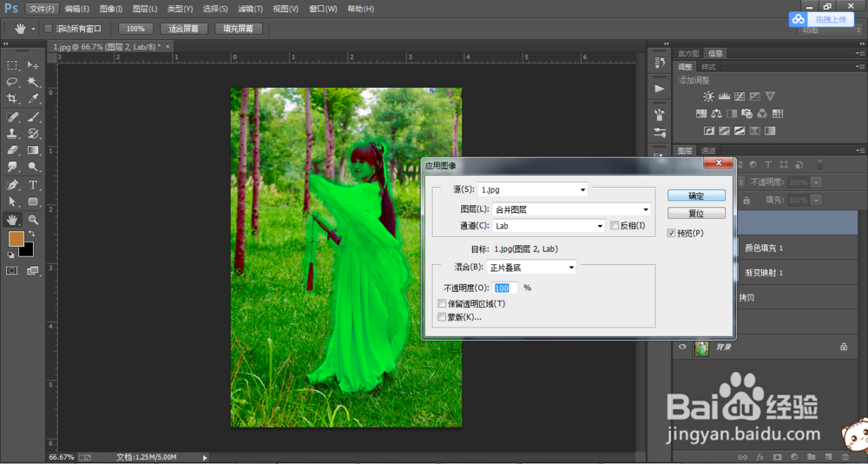Click the foreground color swatch
This screenshot has height=464, width=868.
pyautogui.click(x=16, y=239)
